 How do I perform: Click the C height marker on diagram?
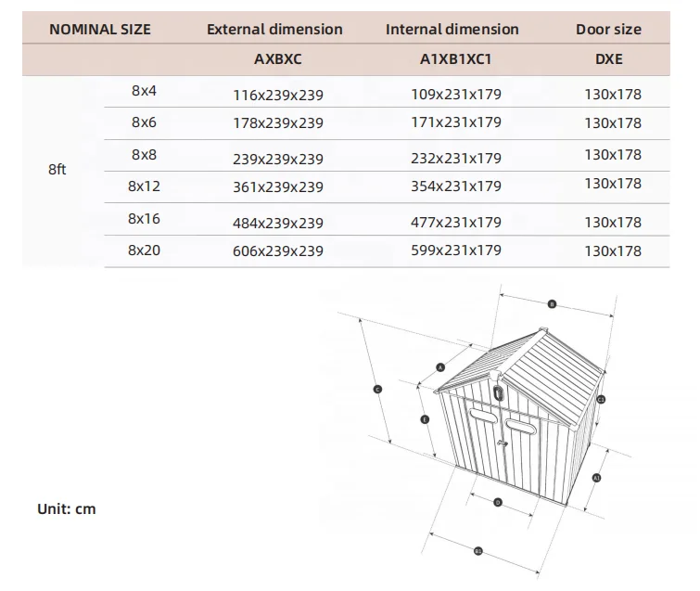pos(377,390)
